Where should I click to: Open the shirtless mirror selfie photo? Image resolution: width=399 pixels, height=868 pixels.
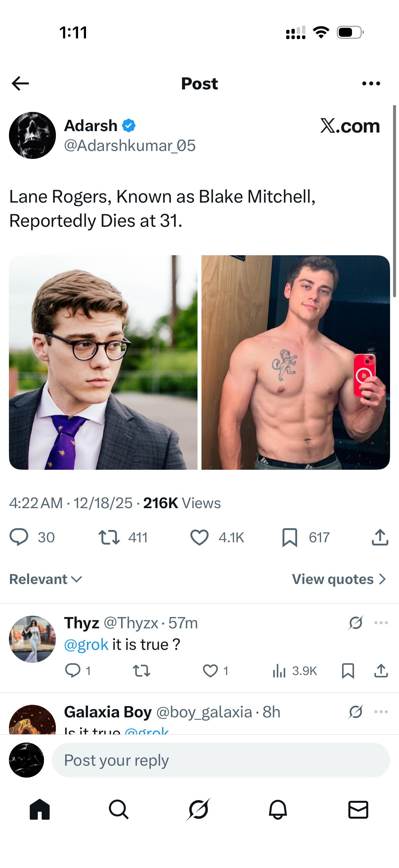tap(296, 362)
